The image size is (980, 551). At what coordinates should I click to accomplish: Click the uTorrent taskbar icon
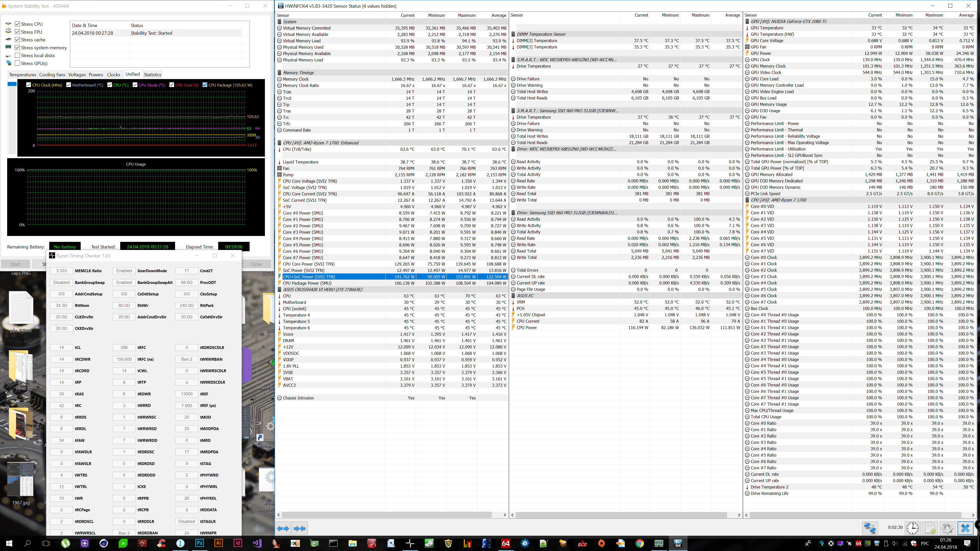tap(66, 543)
